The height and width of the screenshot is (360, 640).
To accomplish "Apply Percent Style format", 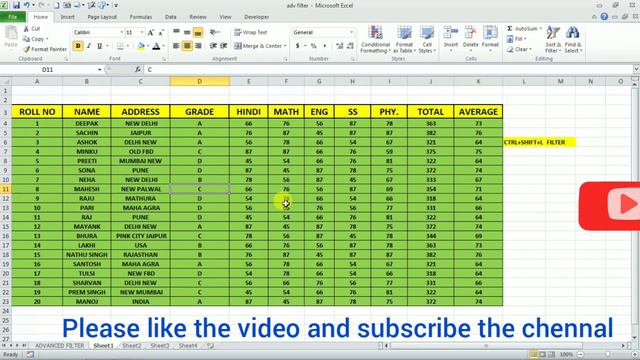I will pyautogui.click(x=313, y=46).
